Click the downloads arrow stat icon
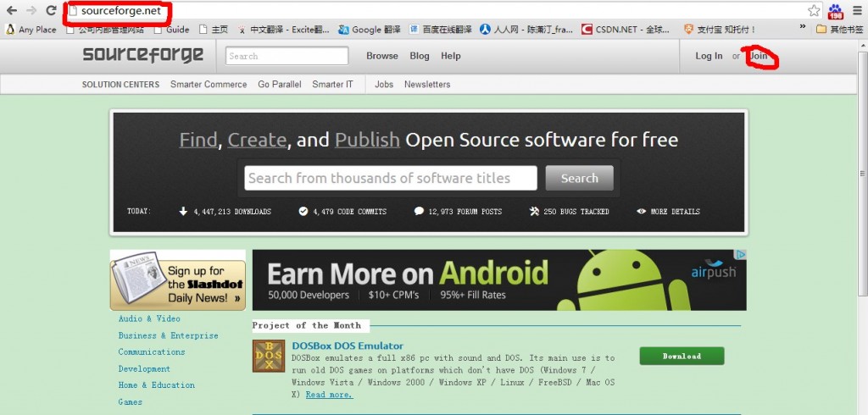This screenshot has width=868, height=415. pos(183,212)
